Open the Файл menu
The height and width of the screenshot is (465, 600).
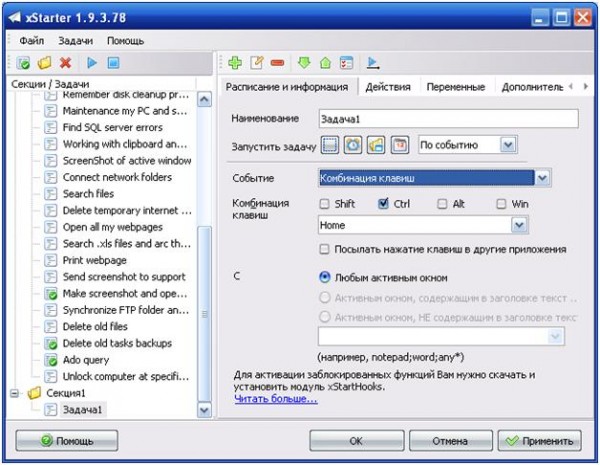(32, 41)
